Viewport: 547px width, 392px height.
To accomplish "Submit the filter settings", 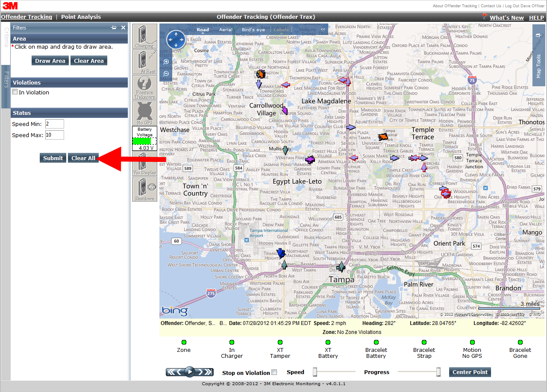I will (x=53, y=158).
